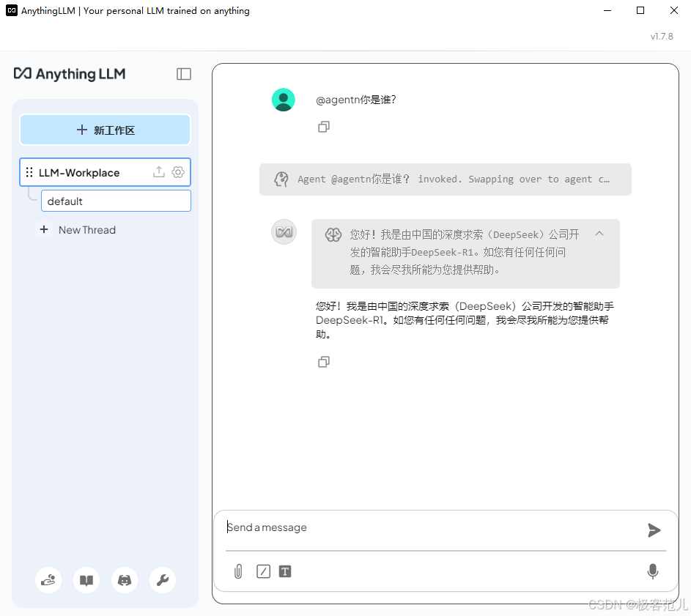The height and width of the screenshot is (616, 691).
Task: Click the AnythingLLM title bar app icon
Action: pyautogui.click(x=12, y=10)
